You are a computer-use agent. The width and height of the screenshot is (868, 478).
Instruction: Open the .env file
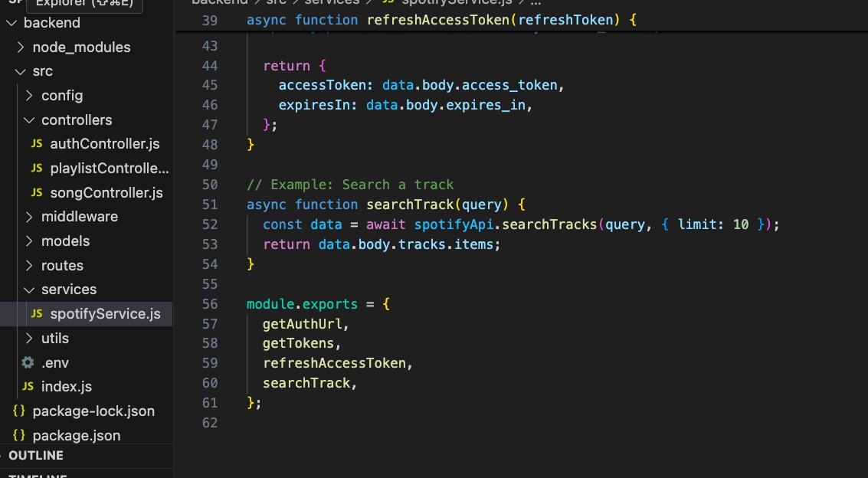click(x=55, y=362)
